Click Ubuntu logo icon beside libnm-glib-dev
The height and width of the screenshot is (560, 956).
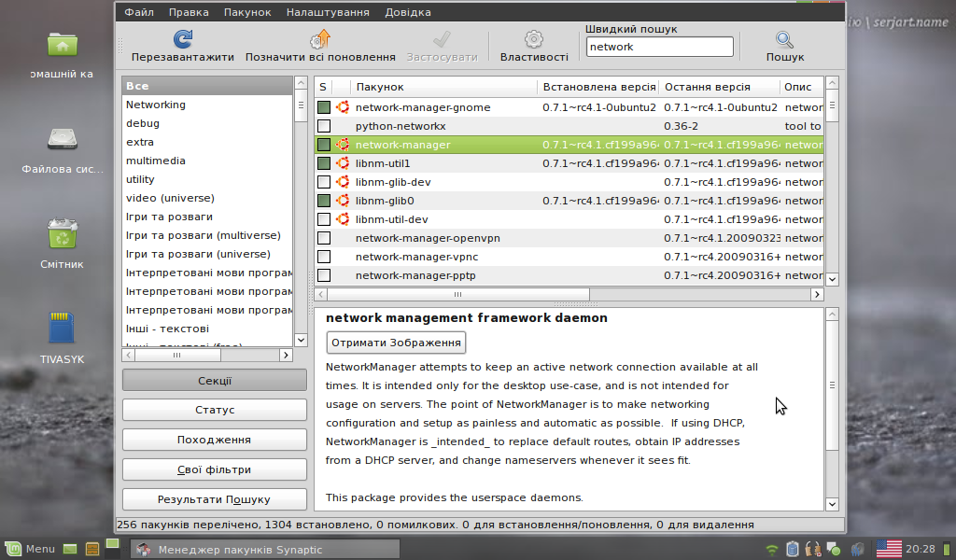pyautogui.click(x=343, y=182)
